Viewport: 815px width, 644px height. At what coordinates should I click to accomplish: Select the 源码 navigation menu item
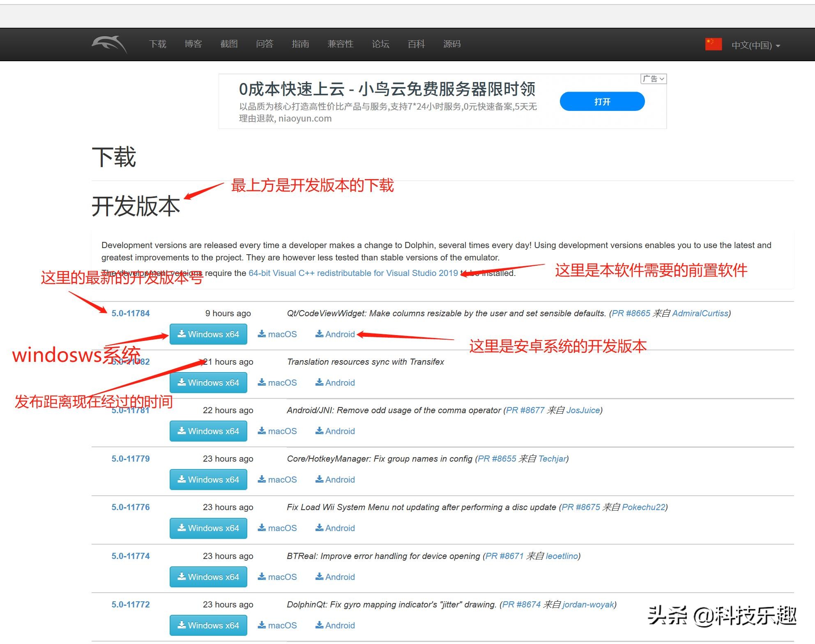(x=451, y=44)
